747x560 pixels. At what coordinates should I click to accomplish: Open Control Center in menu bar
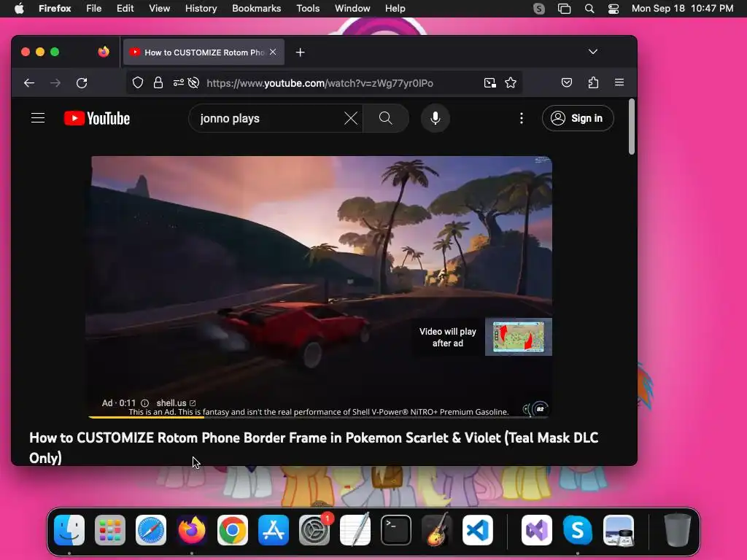(614, 9)
